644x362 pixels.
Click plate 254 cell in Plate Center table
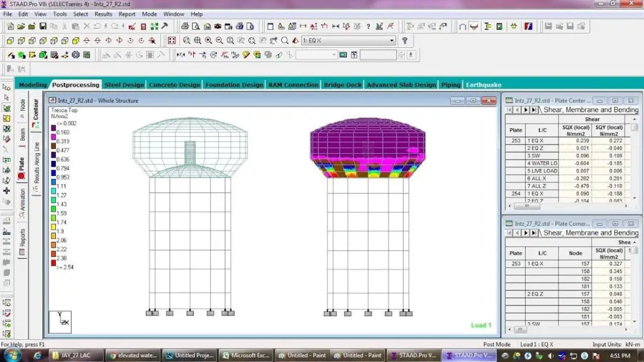coord(516,194)
